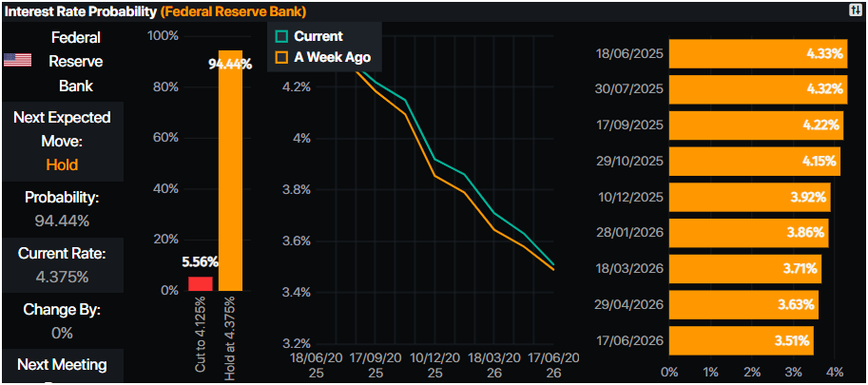868x385 pixels.
Task: Click the Probability 94.44% cell
Action: 62,209
